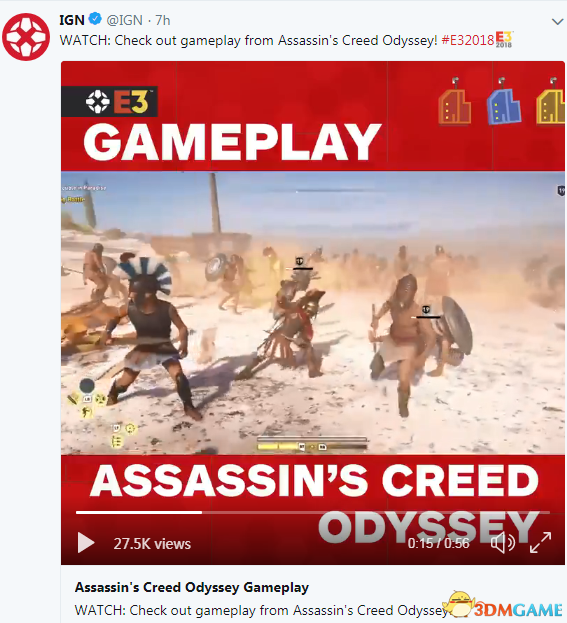567x623 pixels.
Task: Seek on the video progress bar
Action: click(x=313, y=513)
